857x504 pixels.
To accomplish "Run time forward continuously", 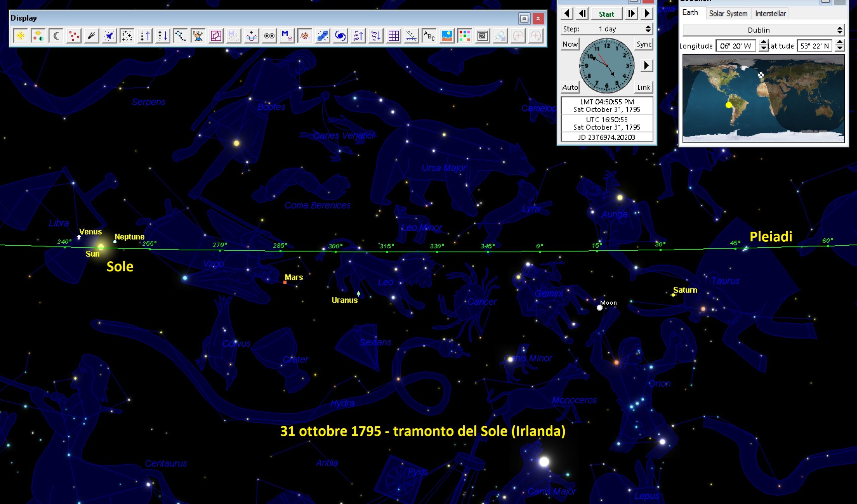I will [x=646, y=14].
